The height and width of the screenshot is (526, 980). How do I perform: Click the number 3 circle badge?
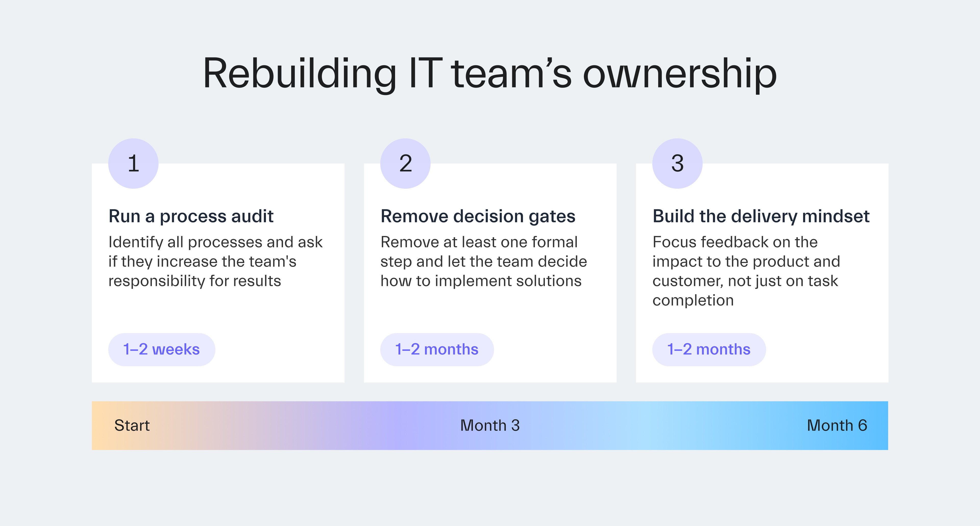(x=677, y=163)
